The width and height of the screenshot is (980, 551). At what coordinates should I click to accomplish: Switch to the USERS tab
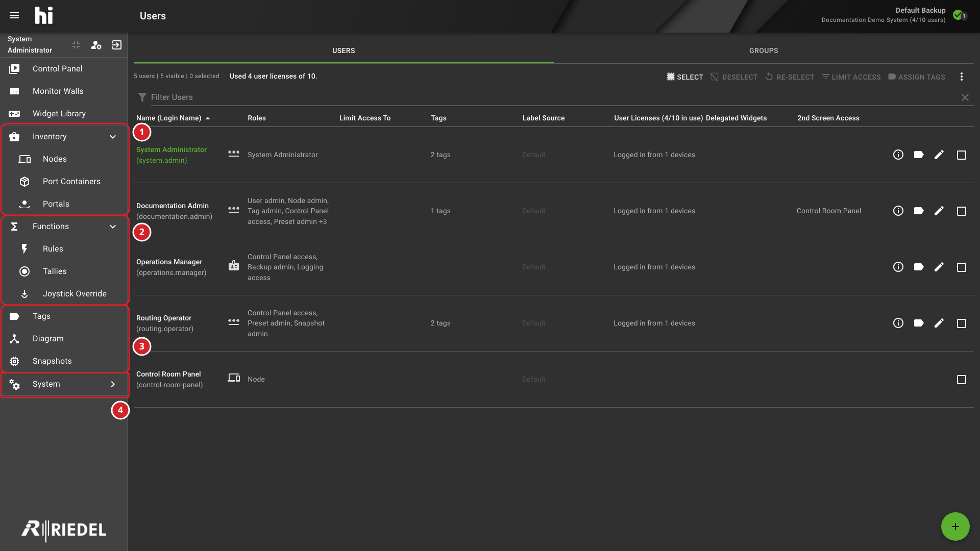point(344,51)
